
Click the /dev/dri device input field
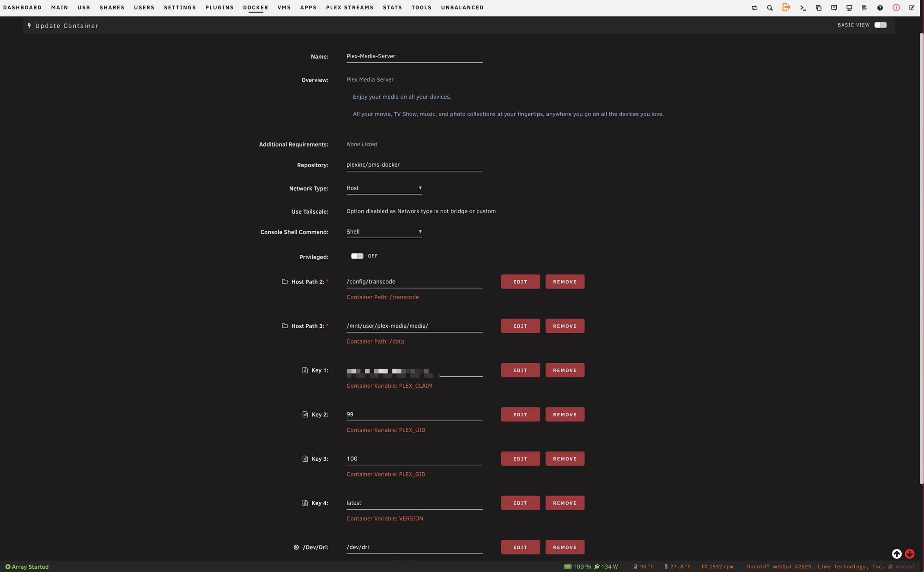click(414, 547)
